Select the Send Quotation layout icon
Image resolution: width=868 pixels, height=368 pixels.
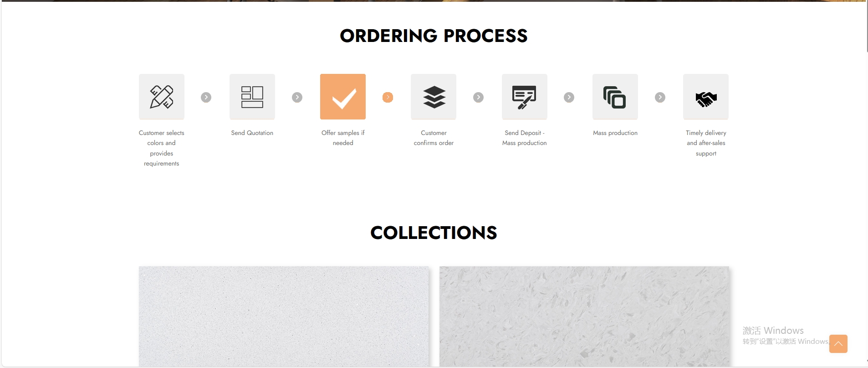[252, 97]
